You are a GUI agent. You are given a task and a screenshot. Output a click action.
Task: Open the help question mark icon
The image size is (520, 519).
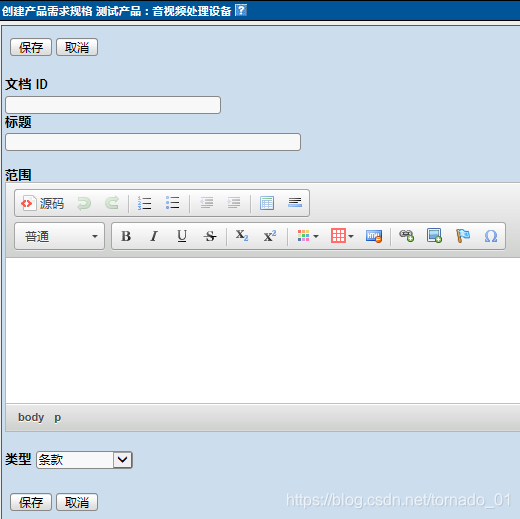tap(241, 10)
